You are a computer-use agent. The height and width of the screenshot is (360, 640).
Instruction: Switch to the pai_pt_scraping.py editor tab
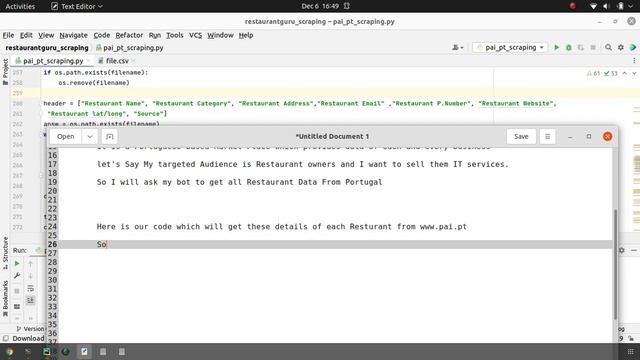tap(52, 61)
